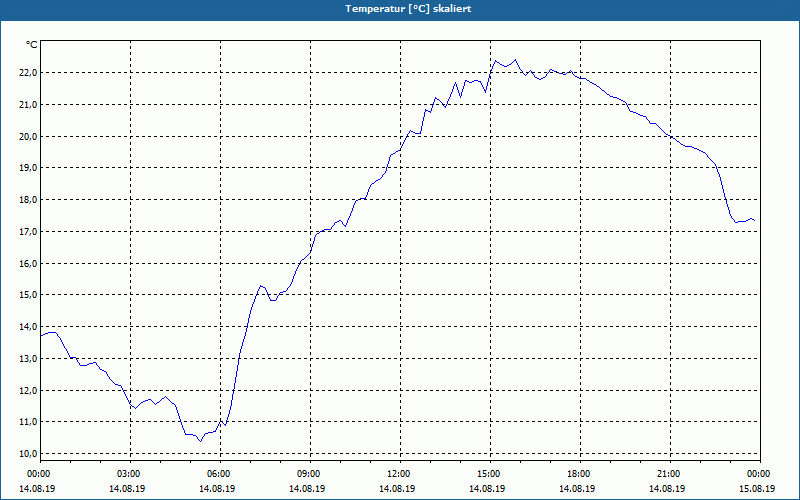Select the 14,0 y-axis label

(29, 327)
